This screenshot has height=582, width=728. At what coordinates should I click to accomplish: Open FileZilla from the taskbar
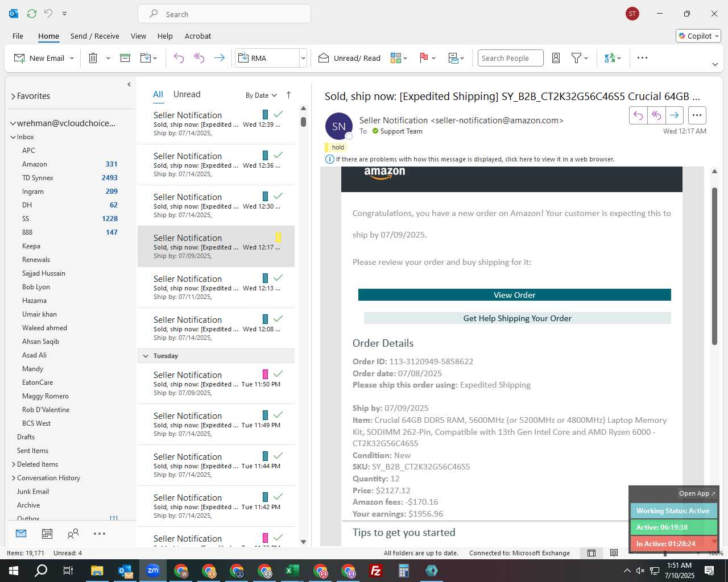tap(375, 571)
